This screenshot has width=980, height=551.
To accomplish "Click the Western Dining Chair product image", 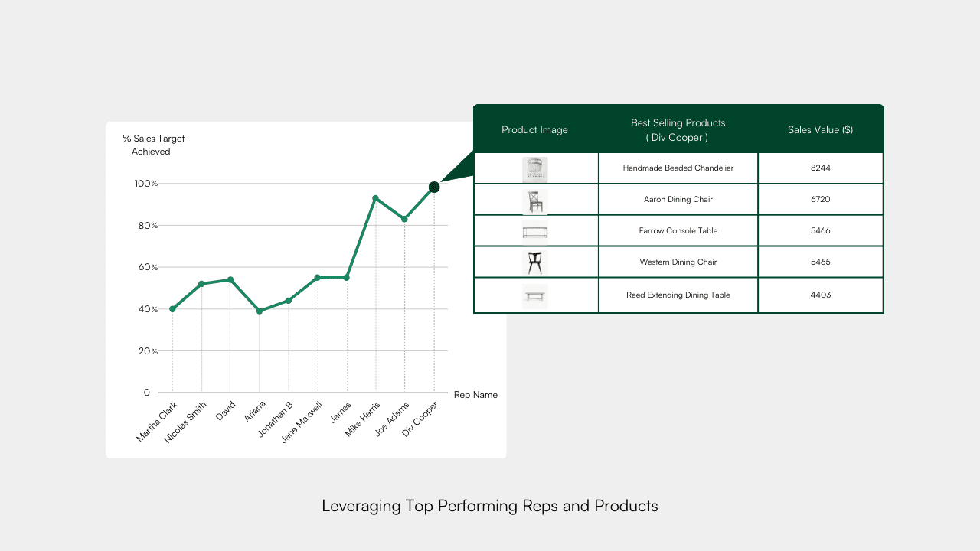I will pos(534,262).
